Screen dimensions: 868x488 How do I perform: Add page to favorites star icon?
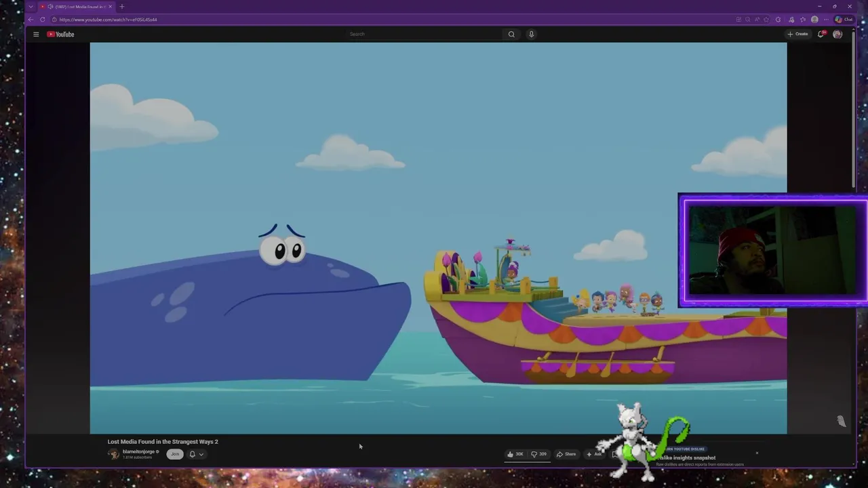pyautogui.click(x=766, y=20)
